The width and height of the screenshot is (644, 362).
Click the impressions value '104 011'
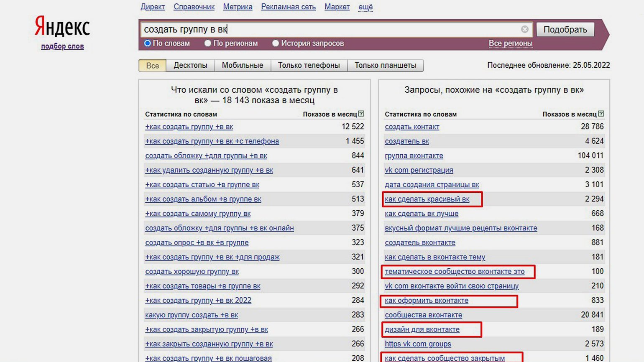(x=590, y=156)
